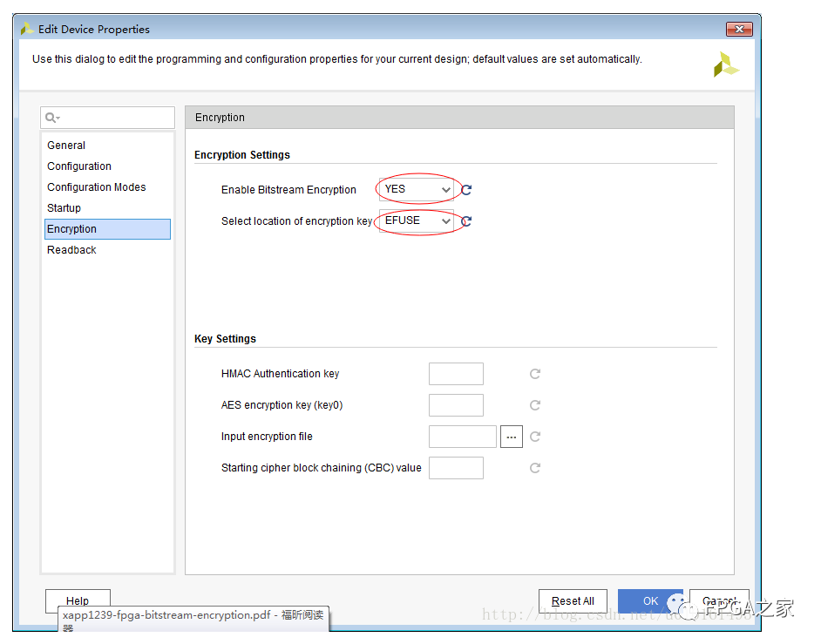This screenshot has height=644, width=821.
Task: Confirm with the OK button
Action: 650,601
